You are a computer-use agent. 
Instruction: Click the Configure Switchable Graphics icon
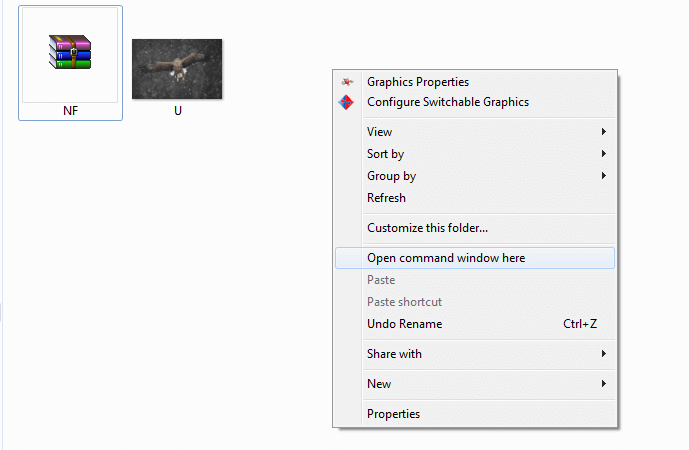click(346, 102)
